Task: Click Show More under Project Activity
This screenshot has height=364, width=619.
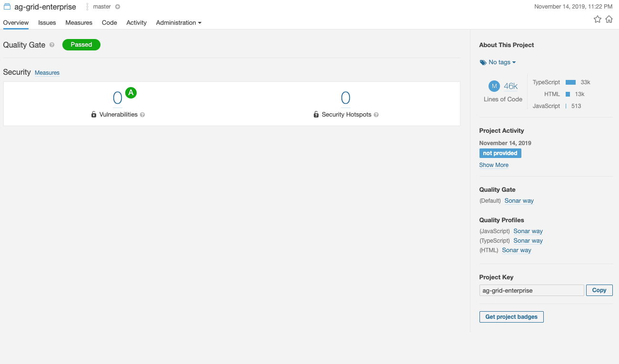Action: click(x=494, y=165)
